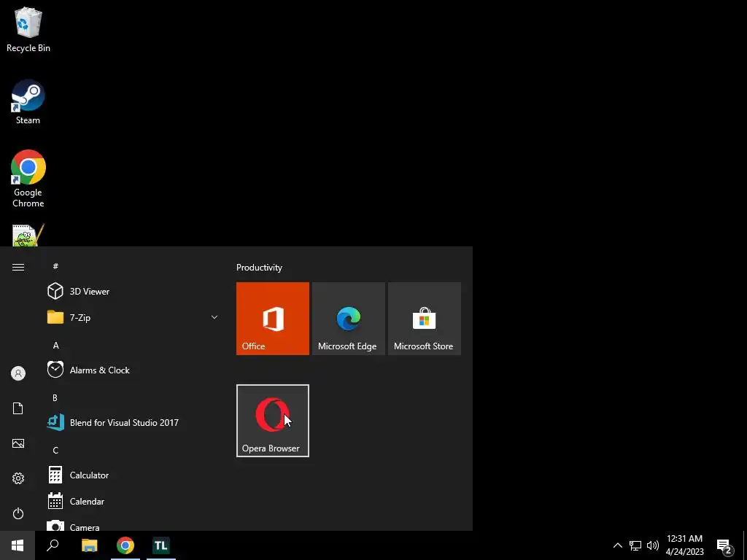Click the Show Desktop sliver at taskbar end
Viewport: 747px width, 560px height.
click(x=745, y=545)
